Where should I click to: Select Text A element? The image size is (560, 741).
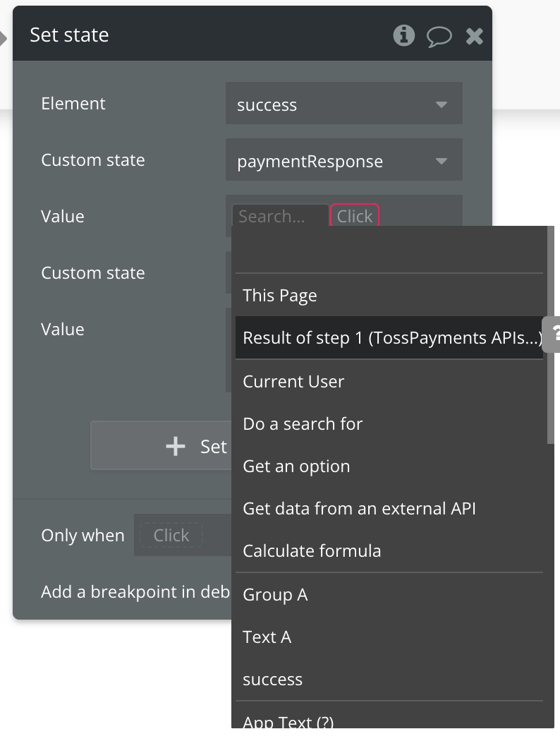(267, 637)
